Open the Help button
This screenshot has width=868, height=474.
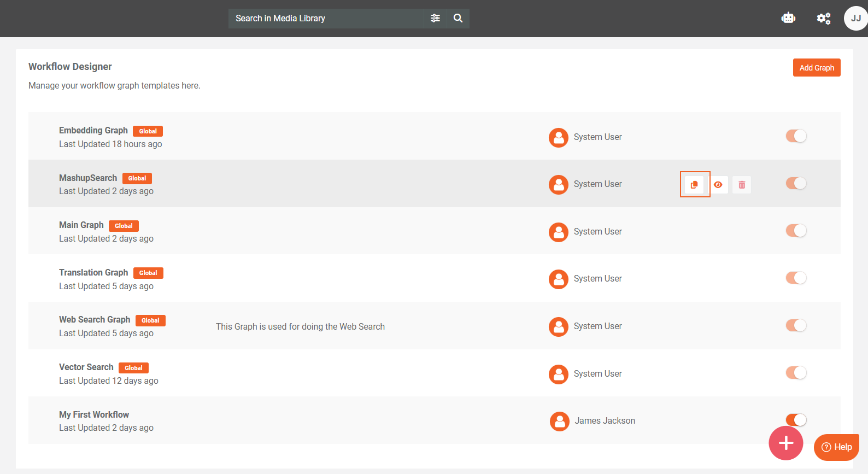point(836,447)
